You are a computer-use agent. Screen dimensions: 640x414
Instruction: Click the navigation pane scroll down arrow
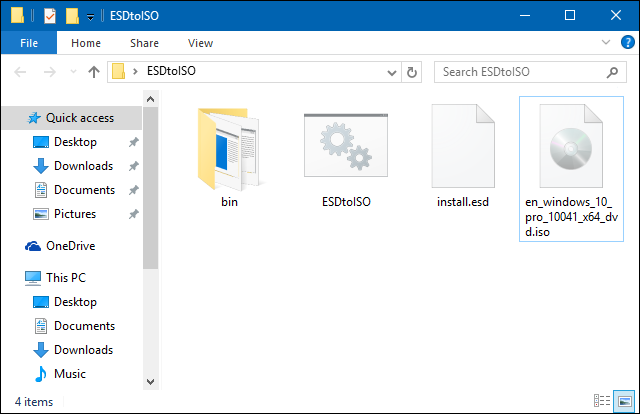pyautogui.click(x=150, y=382)
